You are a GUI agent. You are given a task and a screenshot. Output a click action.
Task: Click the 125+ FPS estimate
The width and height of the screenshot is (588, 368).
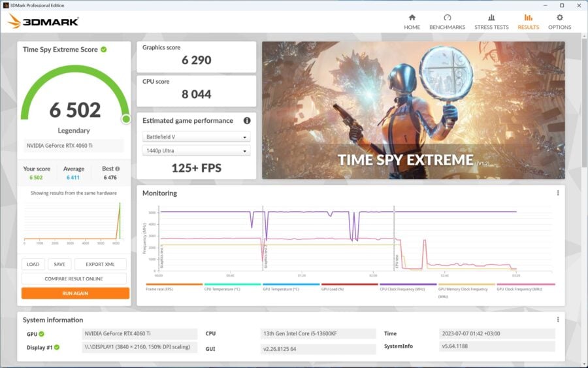pyautogui.click(x=197, y=168)
